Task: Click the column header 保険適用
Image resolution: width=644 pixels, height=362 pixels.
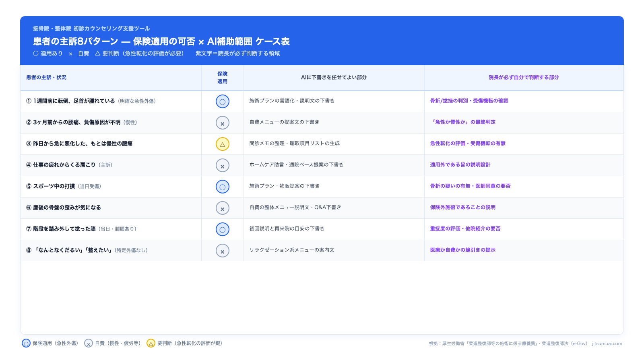Action: coord(223,78)
